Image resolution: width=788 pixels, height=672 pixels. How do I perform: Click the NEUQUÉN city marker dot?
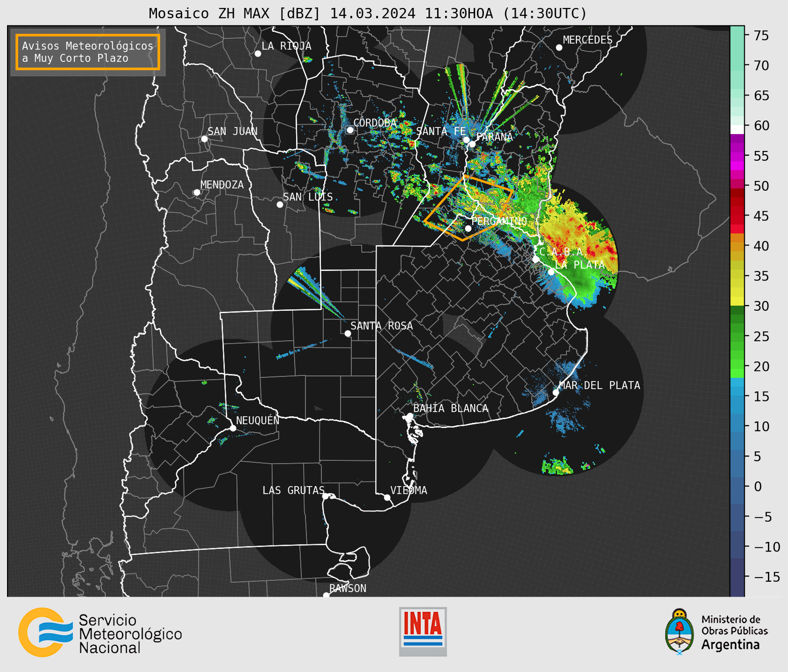[233, 428]
